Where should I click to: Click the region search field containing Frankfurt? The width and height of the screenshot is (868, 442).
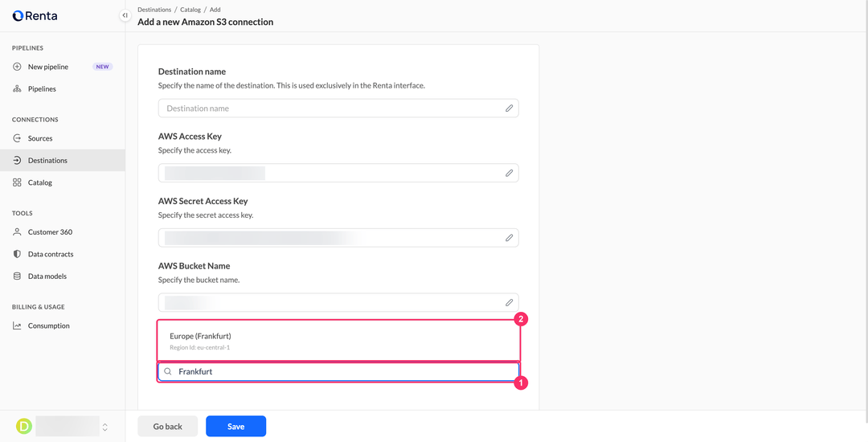(x=338, y=372)
